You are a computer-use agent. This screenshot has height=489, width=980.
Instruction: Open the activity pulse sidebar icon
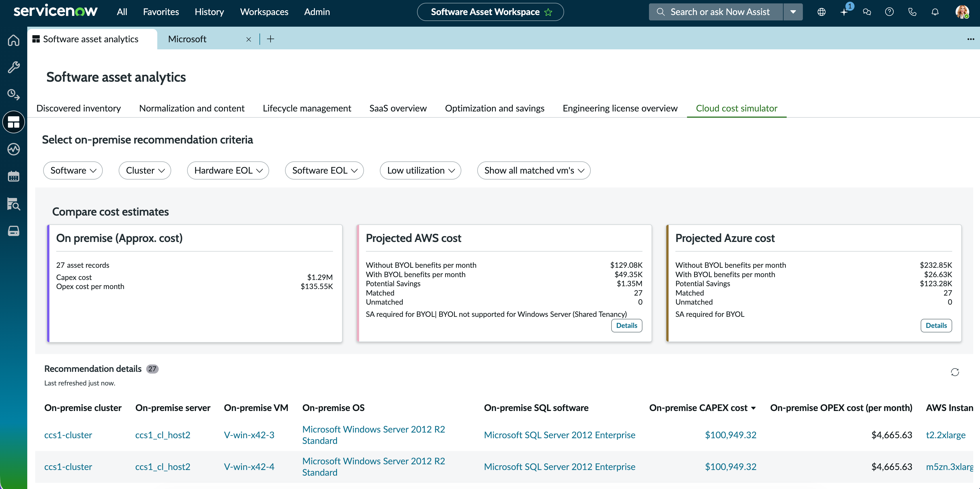(14, 149)
